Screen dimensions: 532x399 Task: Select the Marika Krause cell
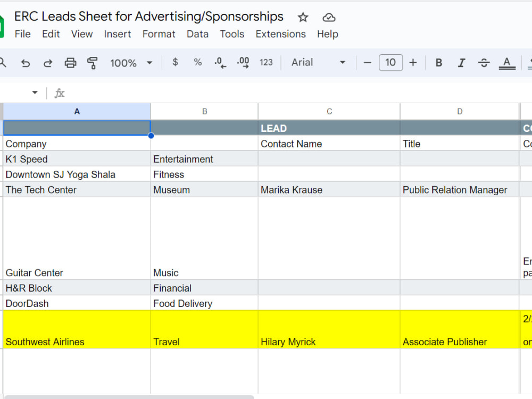[329, 189]
